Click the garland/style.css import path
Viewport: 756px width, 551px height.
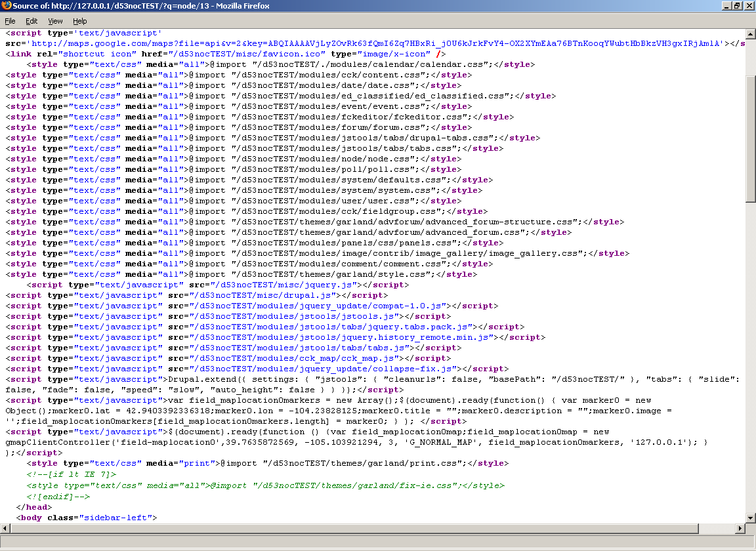pos(330,274)
